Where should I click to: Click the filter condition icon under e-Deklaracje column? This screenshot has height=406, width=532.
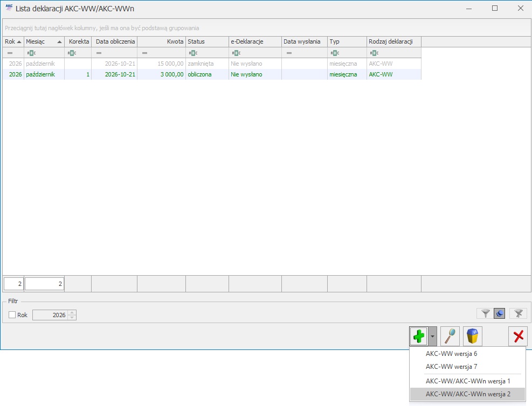pyautogui.click(x=236, y=53)
